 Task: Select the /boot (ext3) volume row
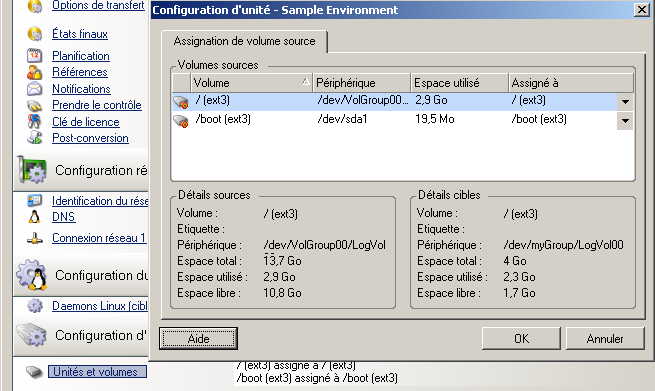click(x=403, y=120)
